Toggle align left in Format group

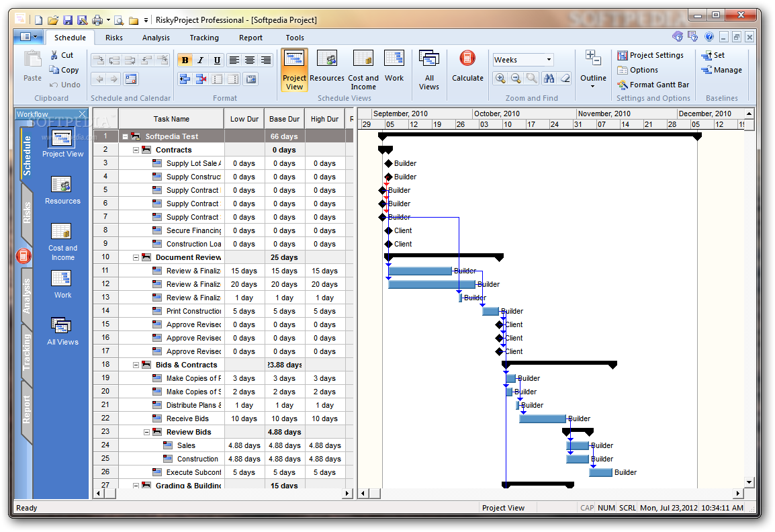coord(234,60)
